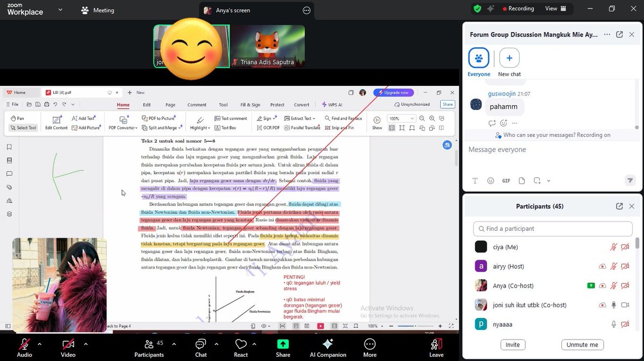The height and width of the screenshot is (361, 644).
Task: Expand chat options caret in Zoom toolbar
Action: 216,344
